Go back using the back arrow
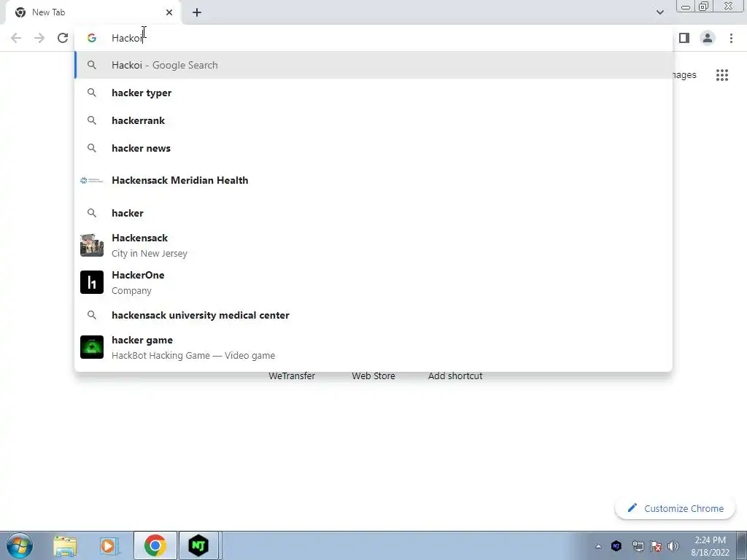The height and width of the screenshot is (560, 747). pyautogui.click(x=16, y=38)
